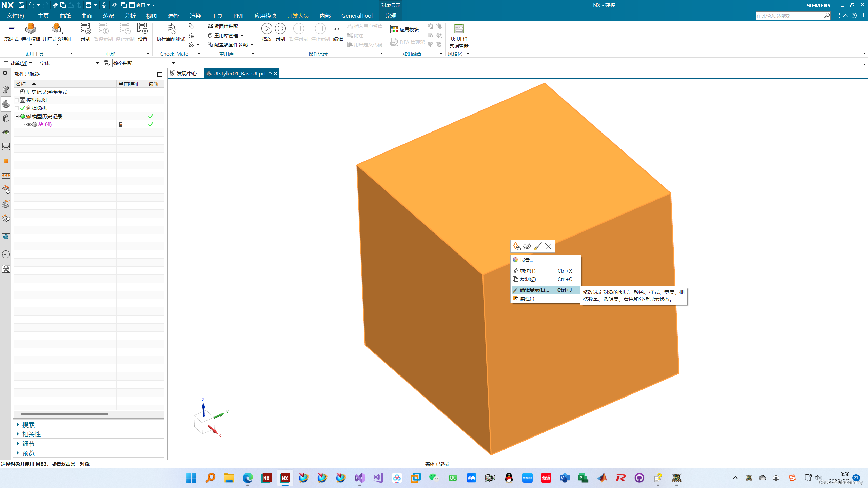
Task: Select the 块 (4) tree item
Action: click(45, 124)
